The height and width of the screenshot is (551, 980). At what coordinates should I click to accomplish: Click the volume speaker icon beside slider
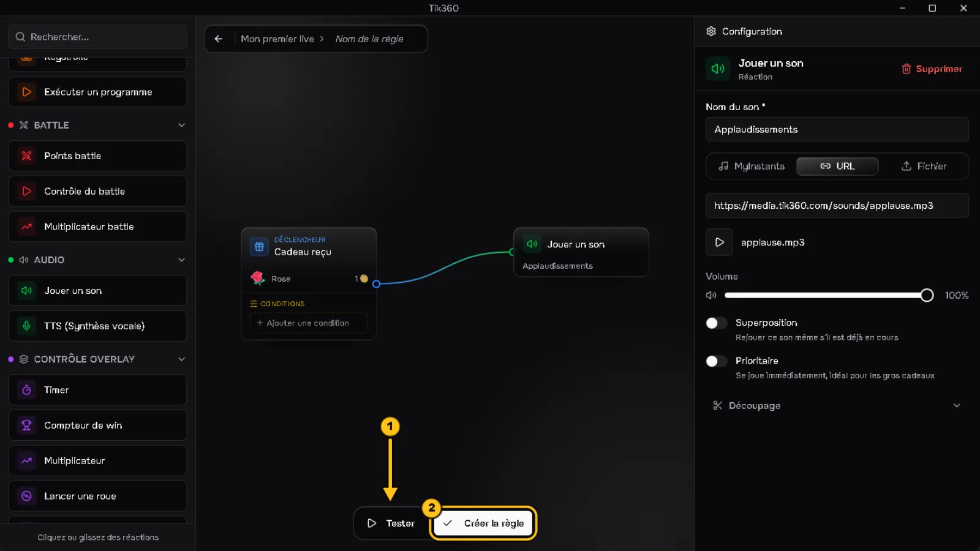711,295
